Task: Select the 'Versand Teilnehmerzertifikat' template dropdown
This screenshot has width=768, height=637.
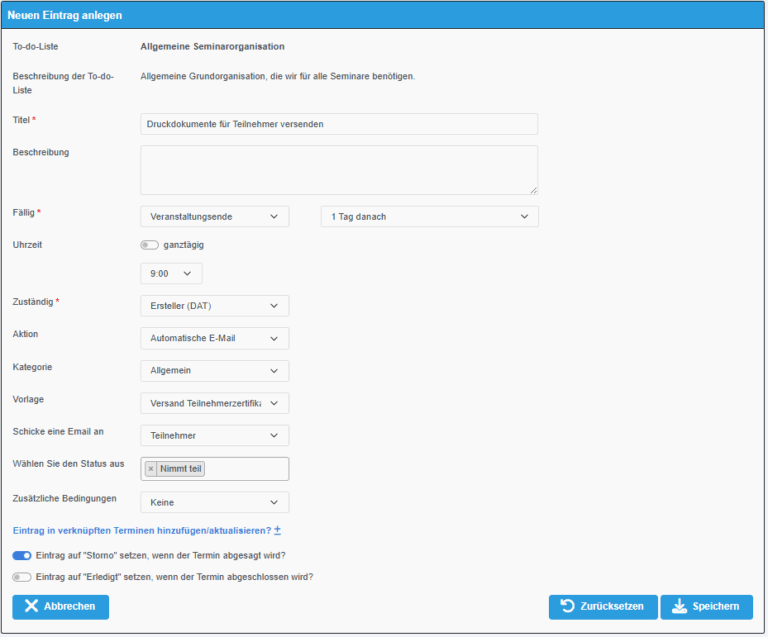Action: 214,403
